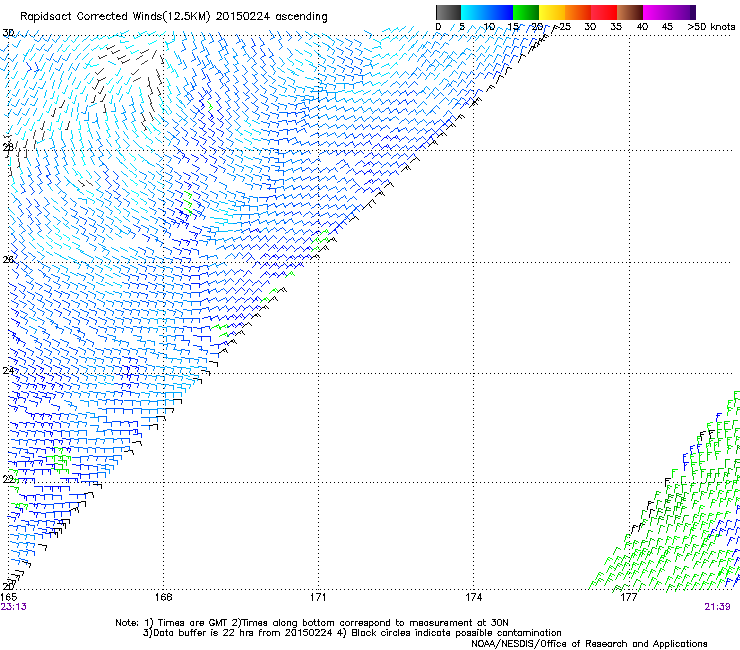Click the note 'Data buffer is 22 hrs from 20150224'
Image resolution: width=740 pixels, height=650 pixels.
(x=242, y=633)
